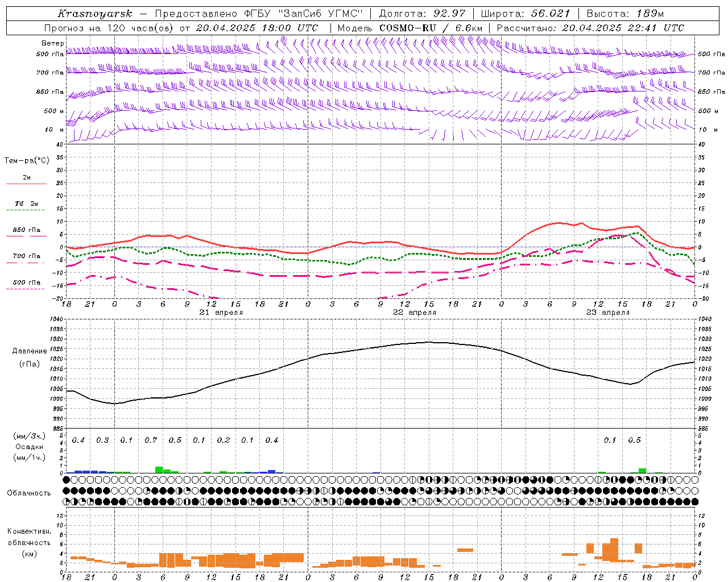
Task: Select the 0.7 precipitation value
Action: pyautogui.click(x=151, y=440)
